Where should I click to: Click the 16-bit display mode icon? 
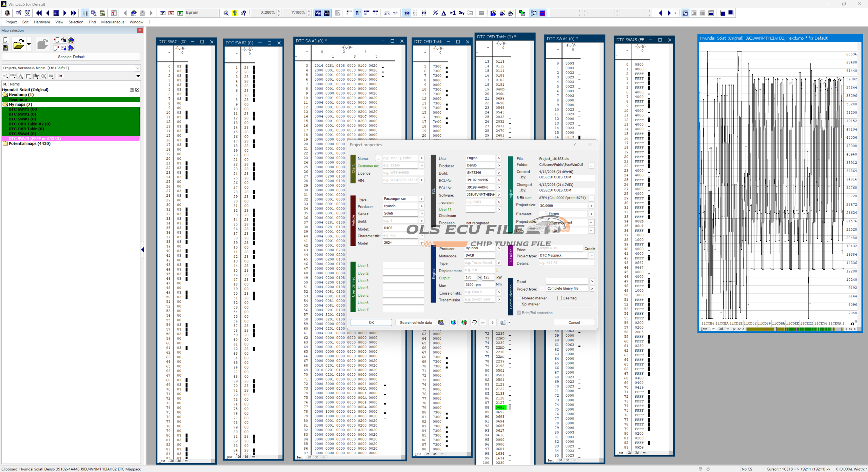[357, 13]
